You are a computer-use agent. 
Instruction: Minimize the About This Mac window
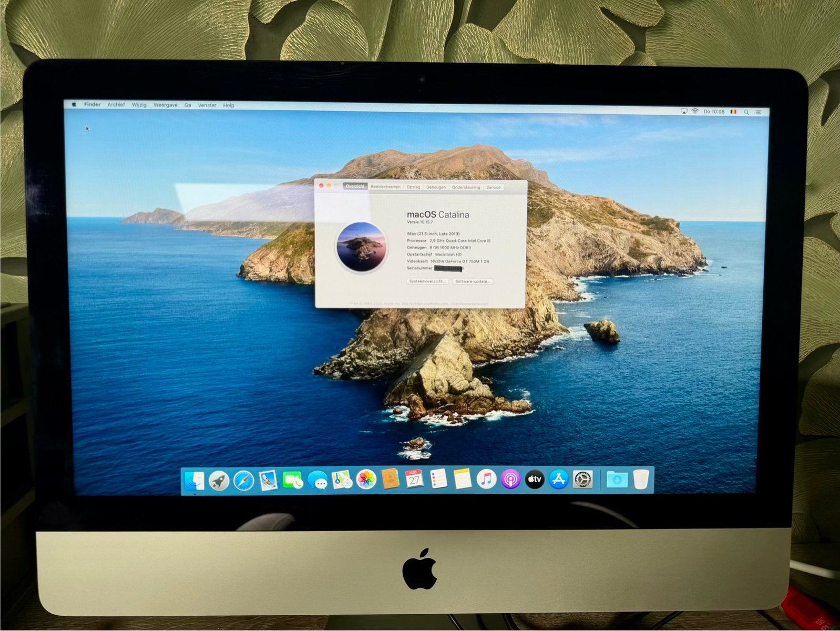[329, 186]
